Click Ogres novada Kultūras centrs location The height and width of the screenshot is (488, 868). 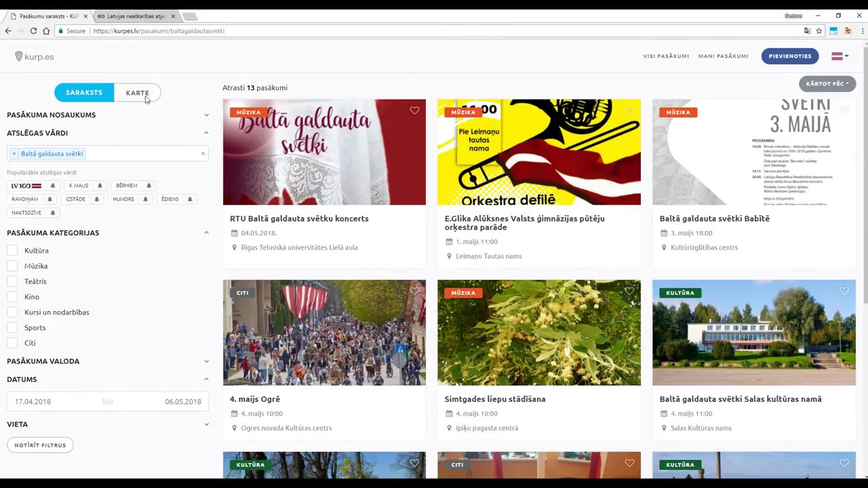tap(286, 428)
